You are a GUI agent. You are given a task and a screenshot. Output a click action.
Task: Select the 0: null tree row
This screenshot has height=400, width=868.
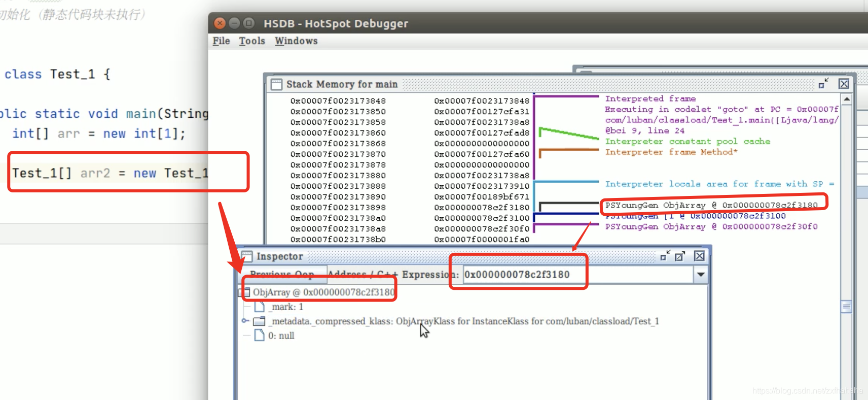[281, 336]
